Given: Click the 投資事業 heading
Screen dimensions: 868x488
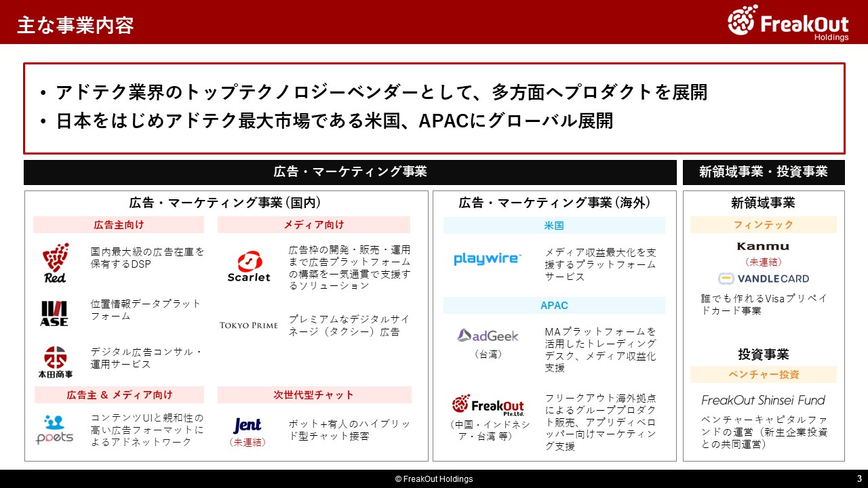Looking at the screenshot, I should tap(763, 354).
